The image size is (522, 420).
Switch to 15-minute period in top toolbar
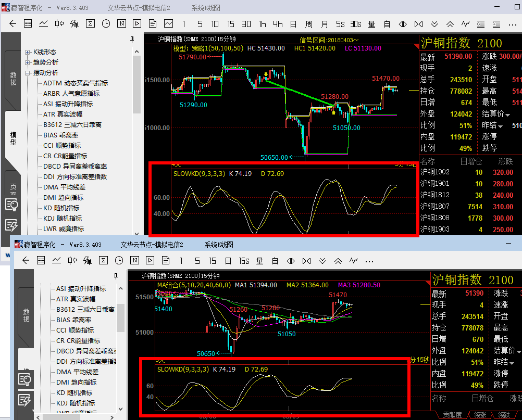[231, 23]
